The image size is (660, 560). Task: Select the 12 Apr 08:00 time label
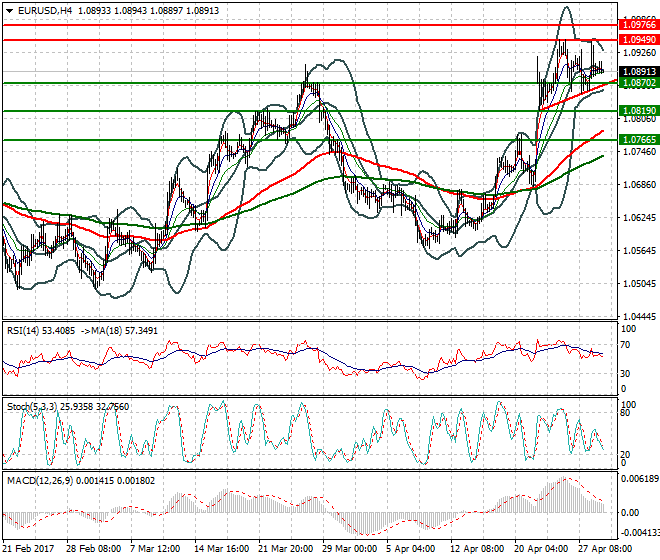[477, 549]
